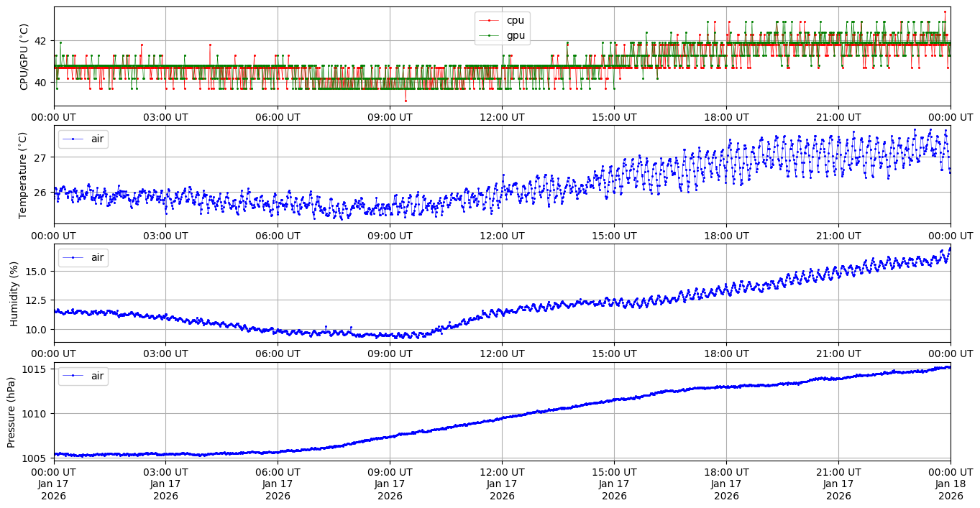The image size is (980, 508).
Task: Click the lowest red cpu point after 09:00
Action: point(406,101)
